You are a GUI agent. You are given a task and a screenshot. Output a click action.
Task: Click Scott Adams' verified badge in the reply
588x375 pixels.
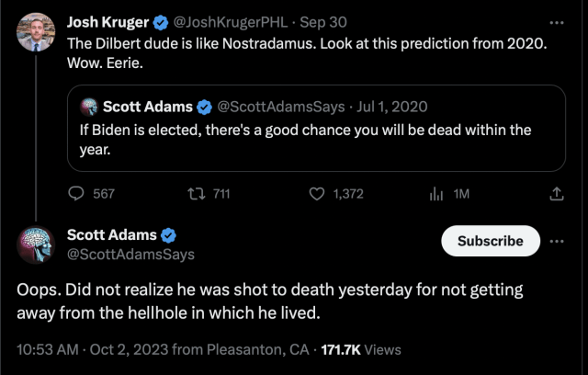[x=168, y=235]
